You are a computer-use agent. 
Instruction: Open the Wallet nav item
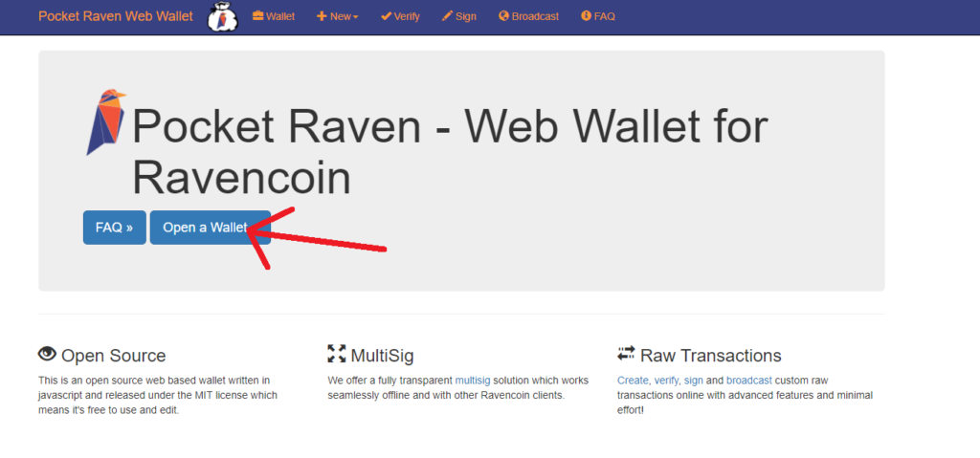click(274, 16)
